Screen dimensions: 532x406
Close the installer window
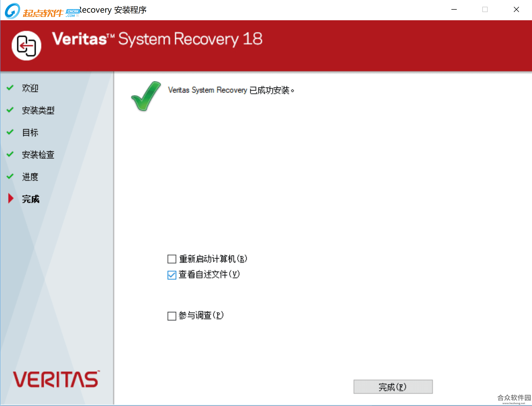[x=516, y=10]
